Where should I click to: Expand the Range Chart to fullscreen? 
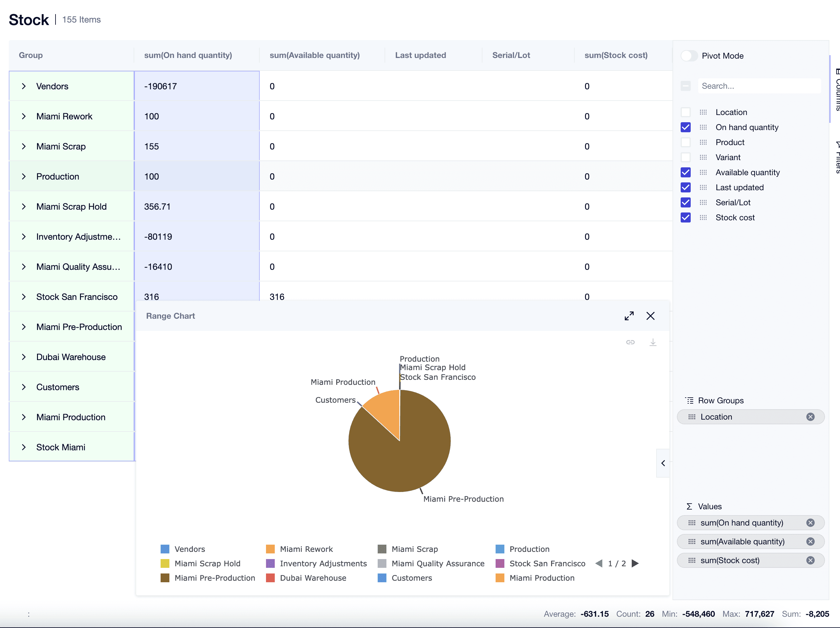tap(629, 316)
